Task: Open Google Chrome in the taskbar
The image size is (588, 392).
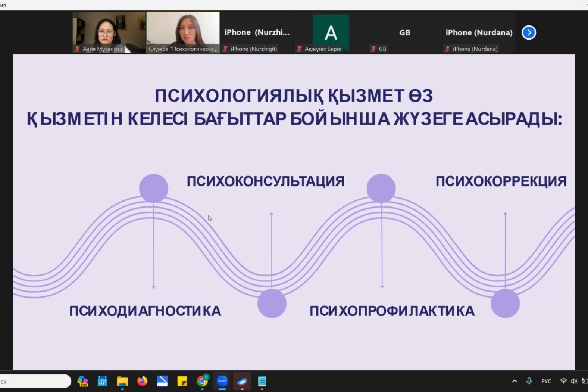Action: pyautogui.click(x=202, y=381)
